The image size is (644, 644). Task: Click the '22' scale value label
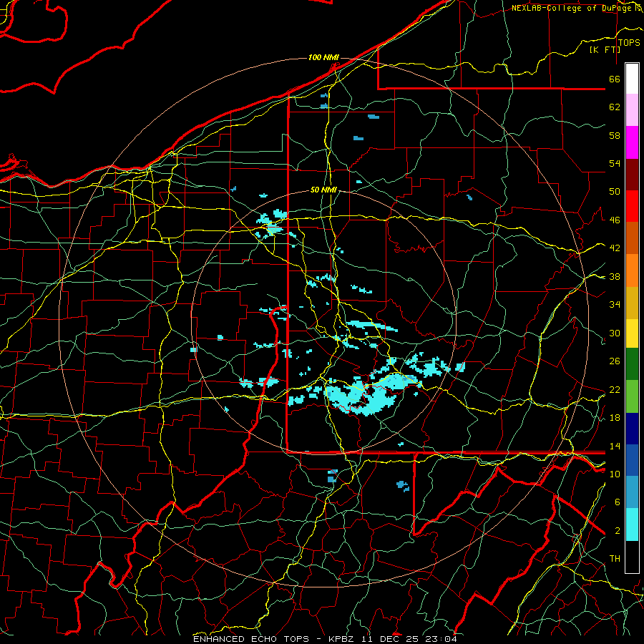pyautogui.click(x=615, y=390)
